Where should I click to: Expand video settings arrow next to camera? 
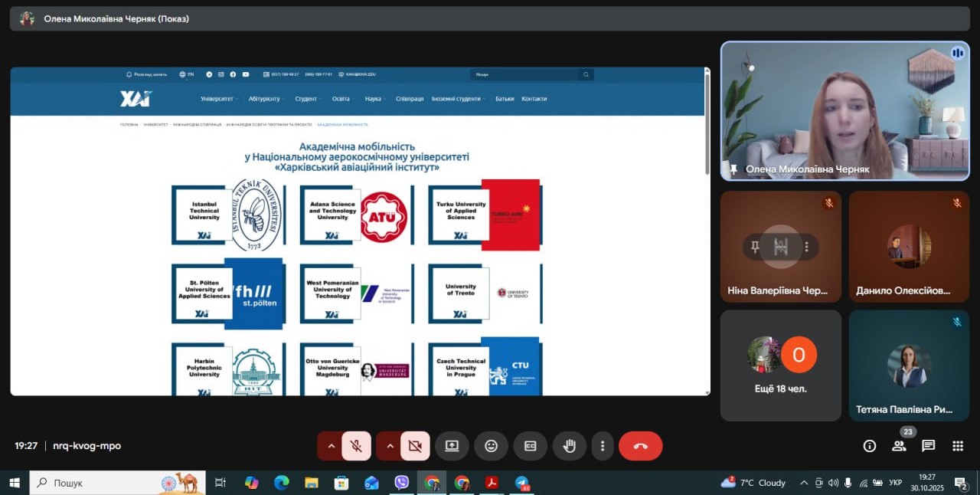tap(390, 446)
